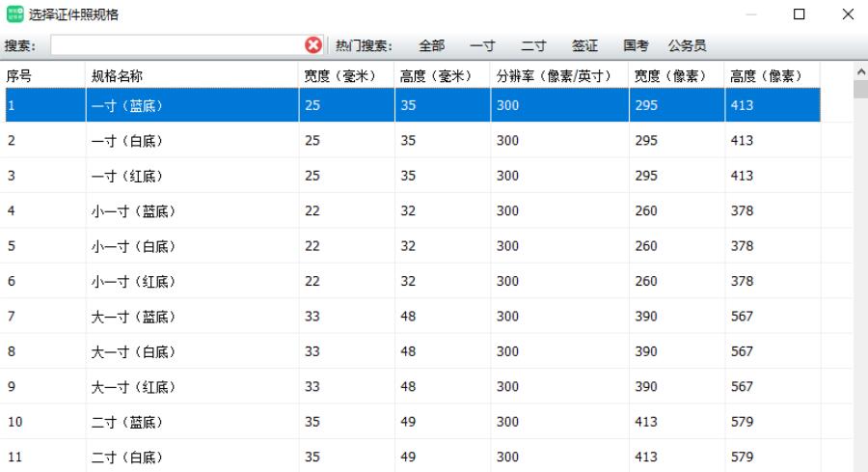Viewport: 868px width, 472px height.
Task: Select row 大一寸（红底）
Action: [413, 387]
